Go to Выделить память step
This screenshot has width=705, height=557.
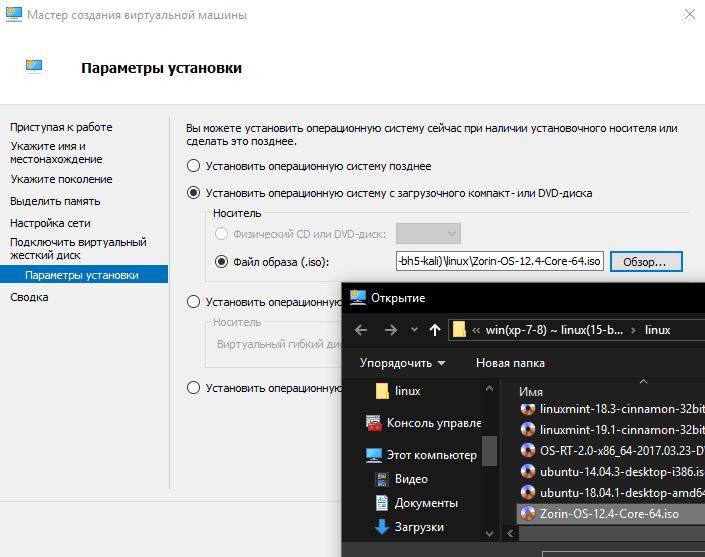[x=55, y=201]
